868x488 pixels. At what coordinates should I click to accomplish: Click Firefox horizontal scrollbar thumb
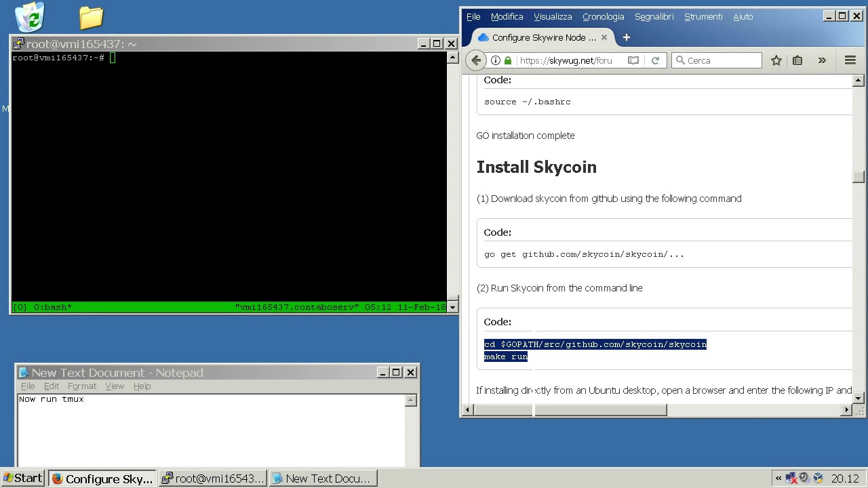tap(570, 409)
